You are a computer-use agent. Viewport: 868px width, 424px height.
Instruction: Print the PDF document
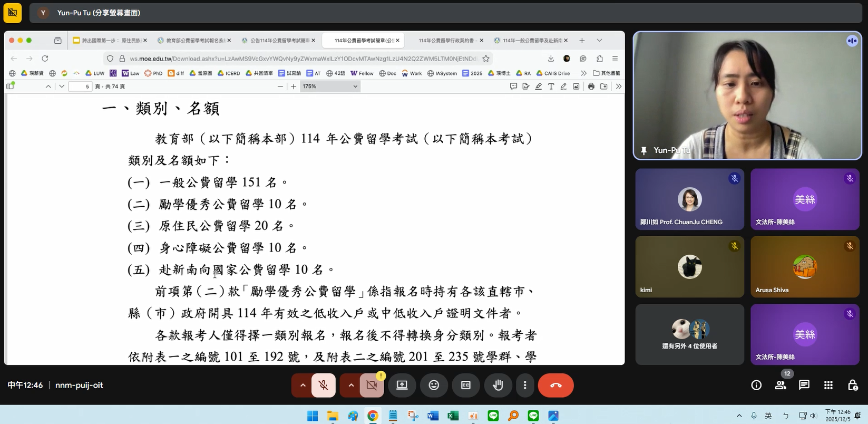coord(591,86)
